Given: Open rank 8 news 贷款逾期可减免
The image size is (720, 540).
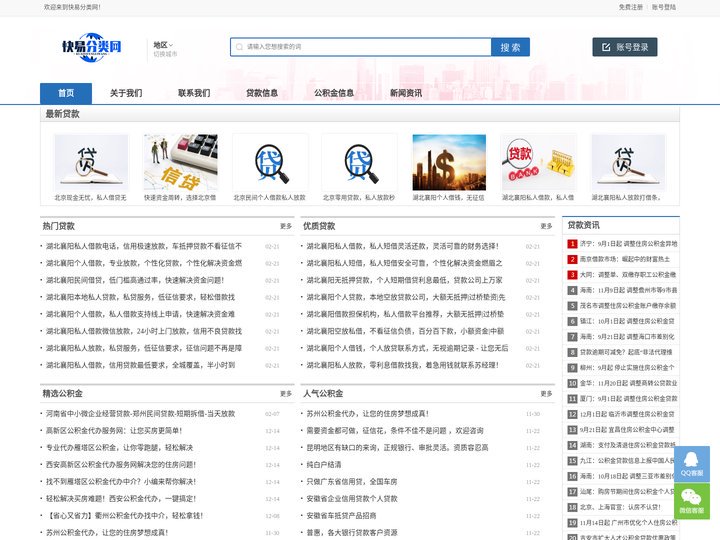Looking at the screenshot, I should click(626, 352).
